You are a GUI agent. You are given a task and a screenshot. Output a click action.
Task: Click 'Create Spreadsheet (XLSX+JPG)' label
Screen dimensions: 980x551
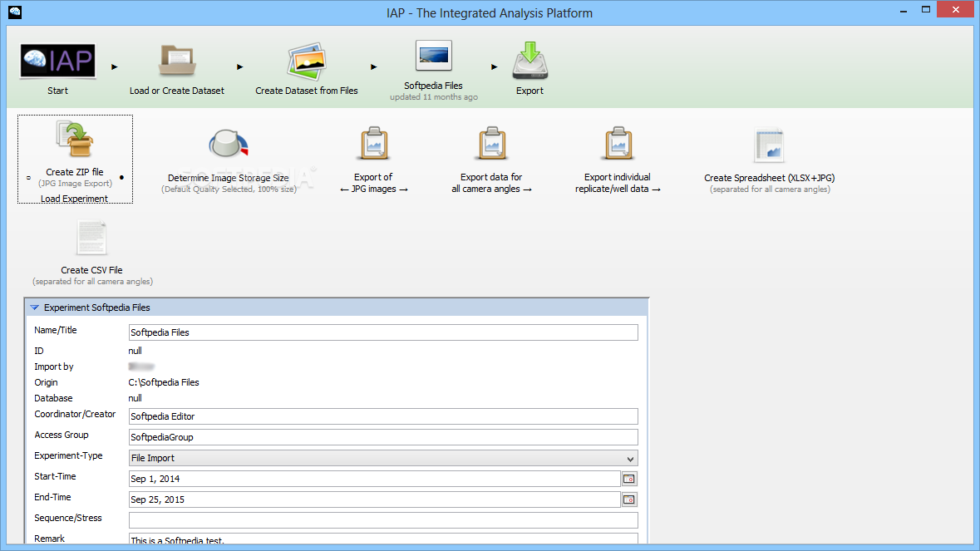770,178
